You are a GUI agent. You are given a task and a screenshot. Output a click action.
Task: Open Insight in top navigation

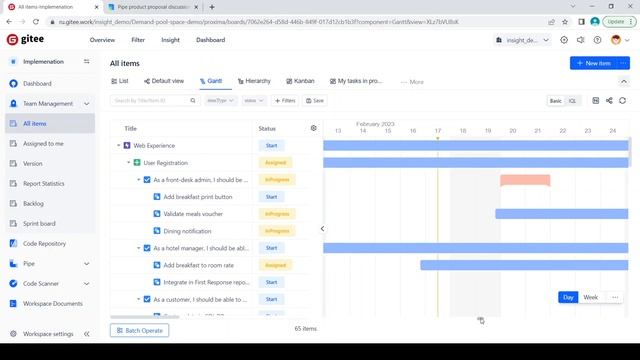click(170, 40)
